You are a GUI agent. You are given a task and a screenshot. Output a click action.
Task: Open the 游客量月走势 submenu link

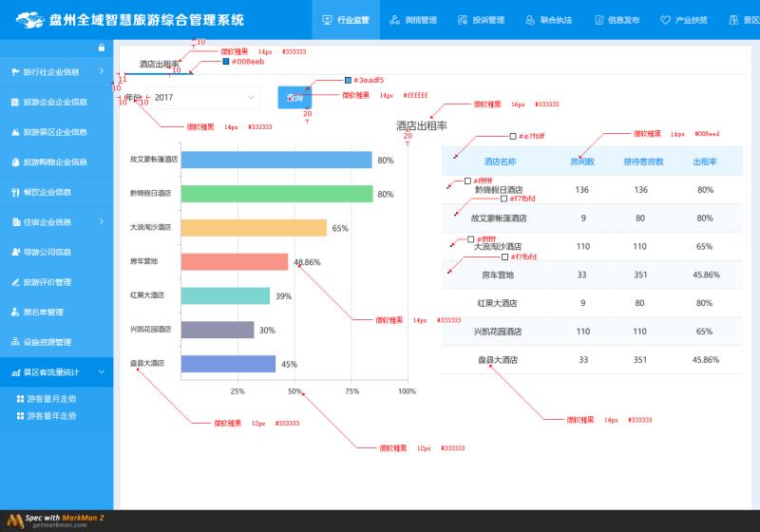pos(50,399)
